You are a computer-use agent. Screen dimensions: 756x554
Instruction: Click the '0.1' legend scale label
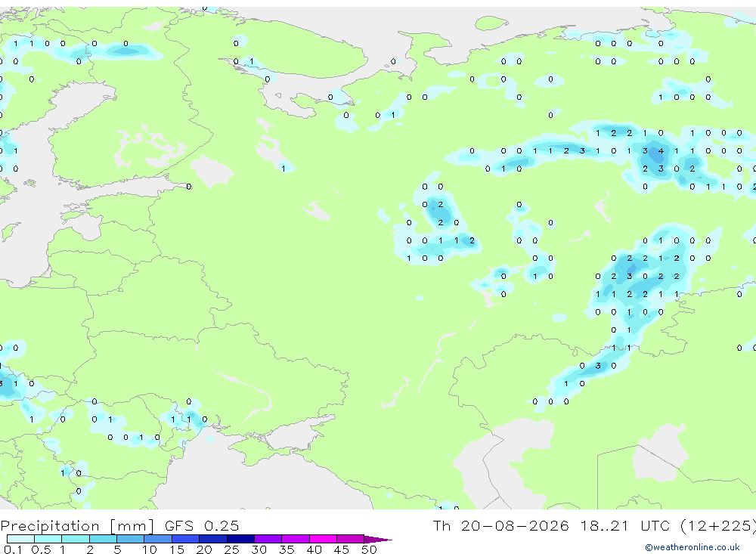[x=13, y=549]
